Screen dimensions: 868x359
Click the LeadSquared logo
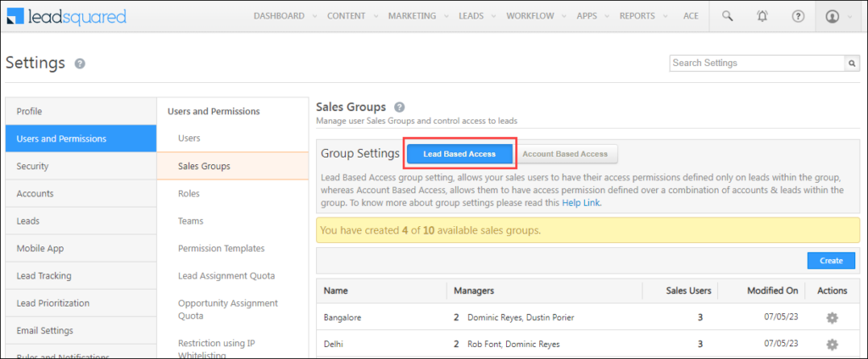click(x=66, y=17)
